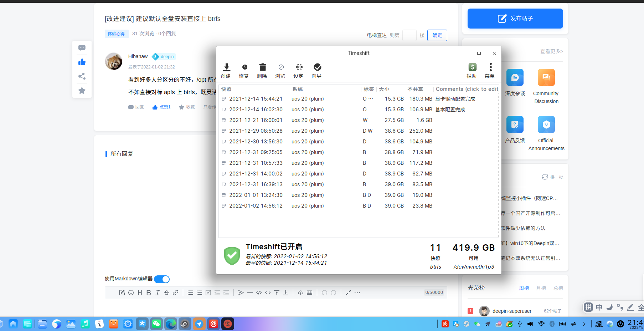Switch to 月榜 ranking tab
Screen dimensions: 644x331
click(541, 288)
